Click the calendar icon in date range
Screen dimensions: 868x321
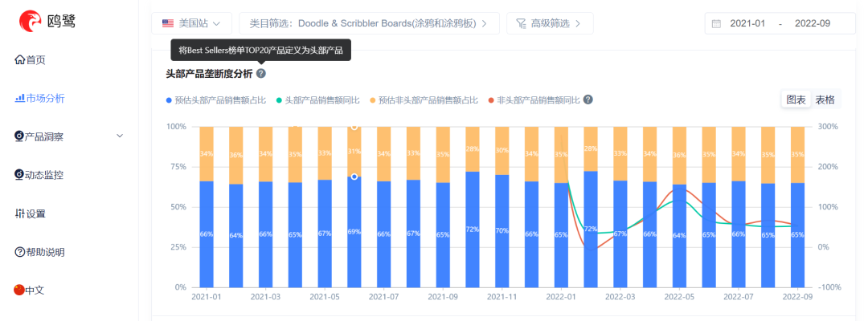click(716, 24)
